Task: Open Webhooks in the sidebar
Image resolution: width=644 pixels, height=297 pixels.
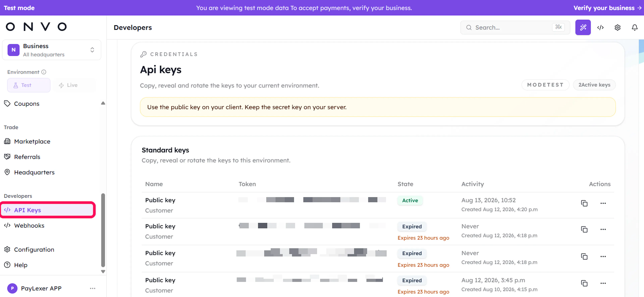Action: tap(24, 226)
